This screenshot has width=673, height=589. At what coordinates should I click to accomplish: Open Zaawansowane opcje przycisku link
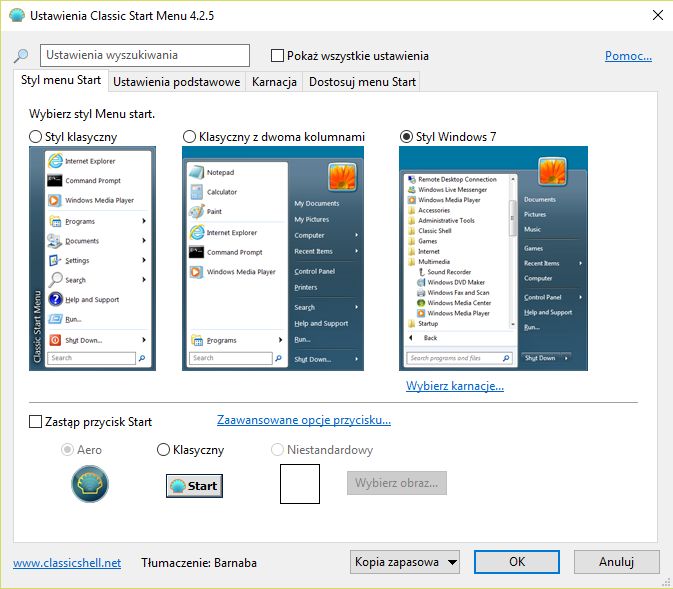[304, 420]
